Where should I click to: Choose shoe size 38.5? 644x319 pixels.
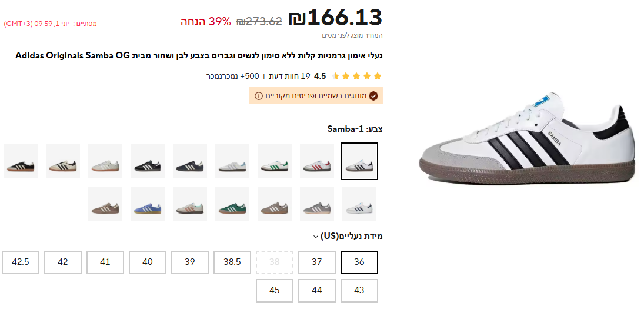232,262
